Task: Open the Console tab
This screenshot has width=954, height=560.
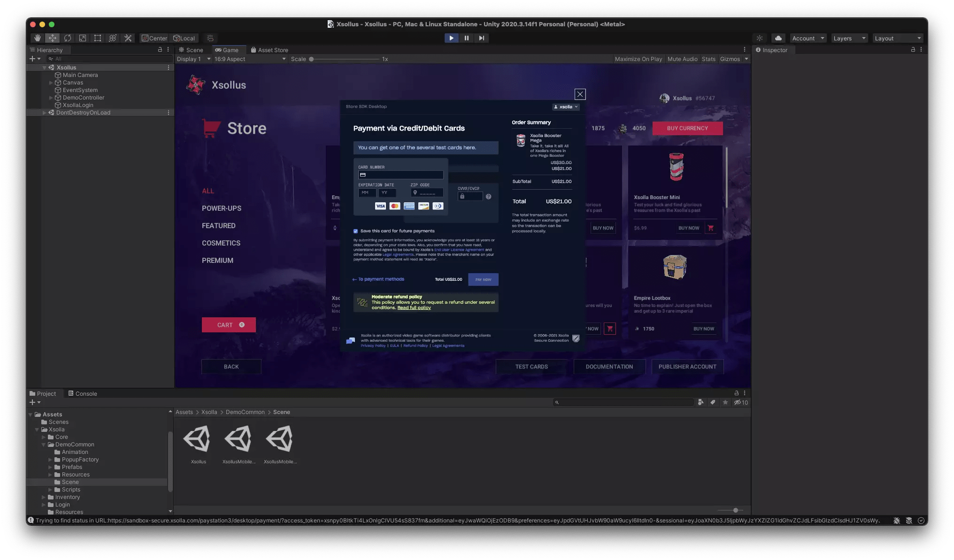Action: (83, 393)
